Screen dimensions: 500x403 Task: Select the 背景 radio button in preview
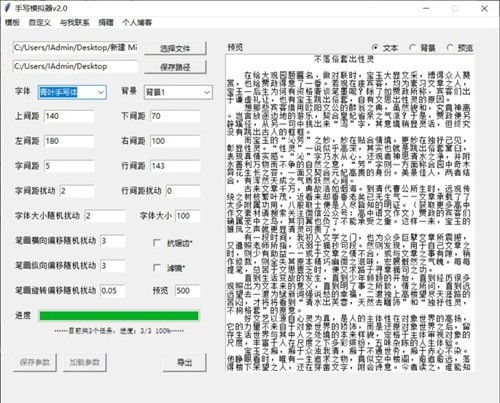pyautogui.click(x=413, y=48)
